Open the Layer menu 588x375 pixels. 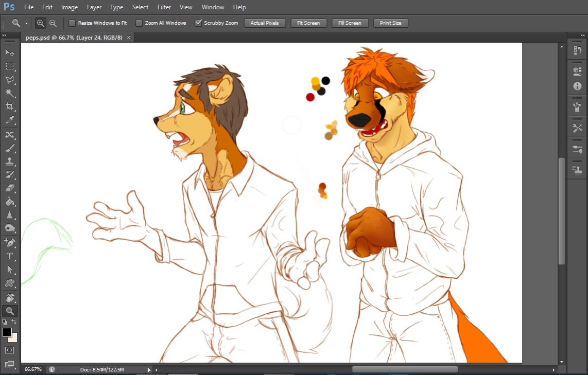pos(94,7)
